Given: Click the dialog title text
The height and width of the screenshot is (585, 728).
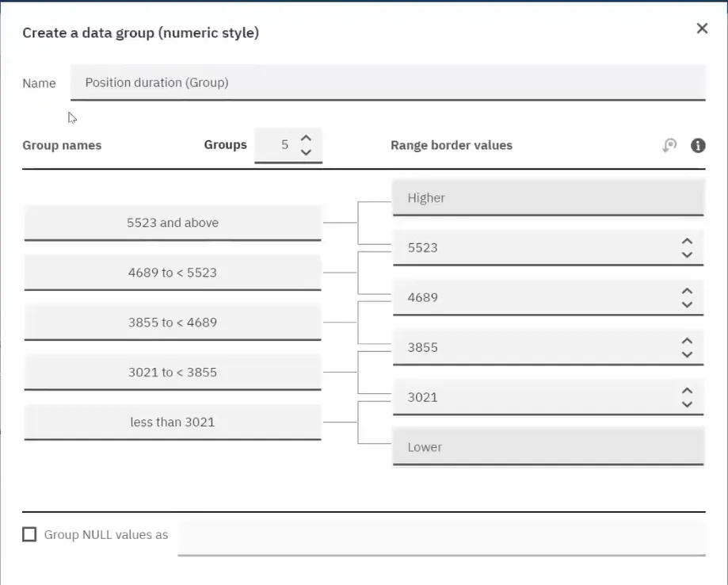Looking at the screenshot, I should (141, 33).
